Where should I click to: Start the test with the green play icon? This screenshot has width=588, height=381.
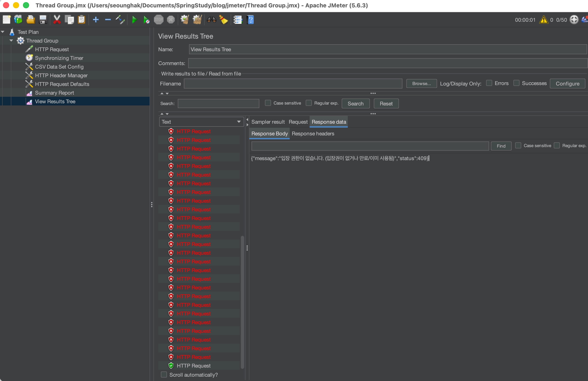[x=134, y=20]
